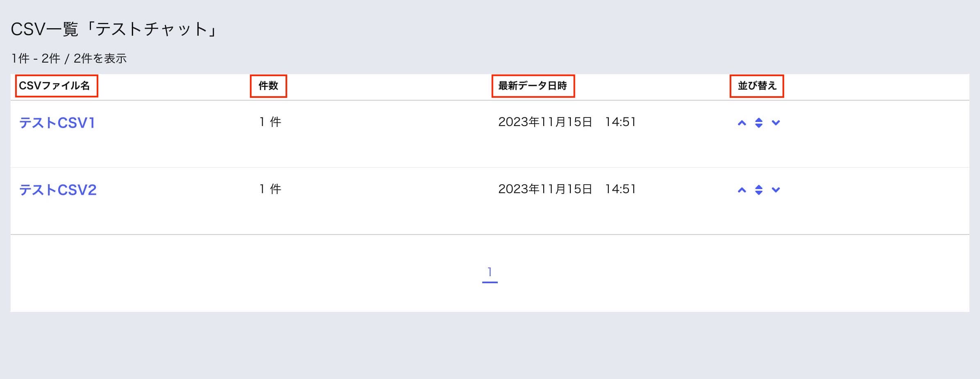Click the 14:51 timestamp in the first row

click(x=620, y=122)
